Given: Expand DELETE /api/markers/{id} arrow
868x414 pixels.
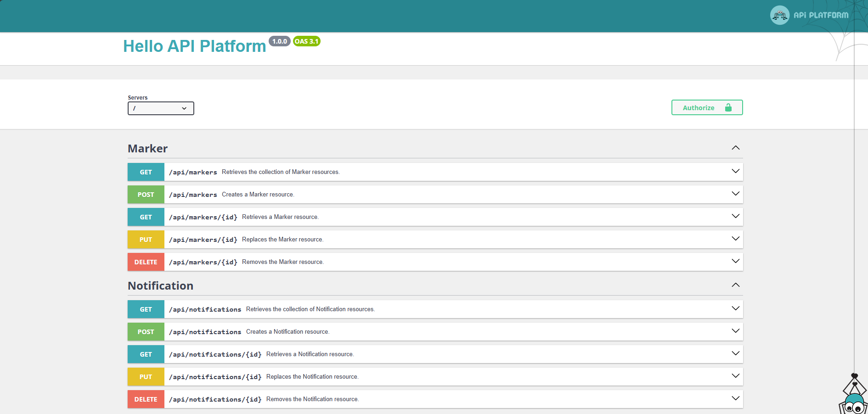Looking at the screenshot, I should coord(735,261).
